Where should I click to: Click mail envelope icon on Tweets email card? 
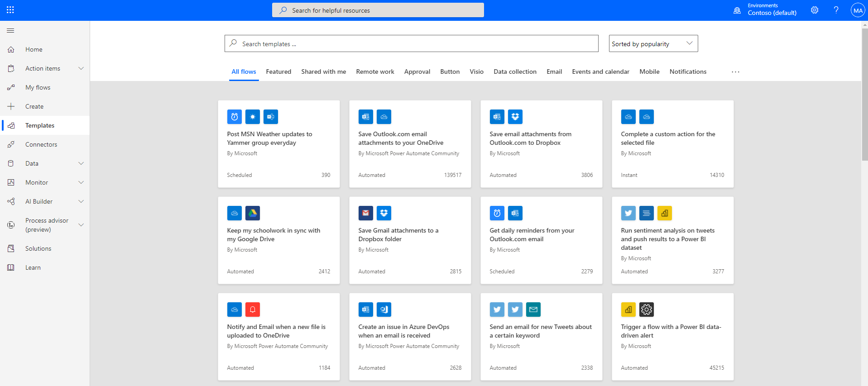coord(533,310)
